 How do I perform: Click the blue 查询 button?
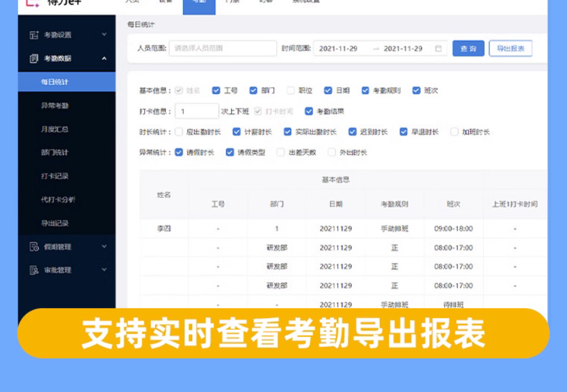(468, 48)
